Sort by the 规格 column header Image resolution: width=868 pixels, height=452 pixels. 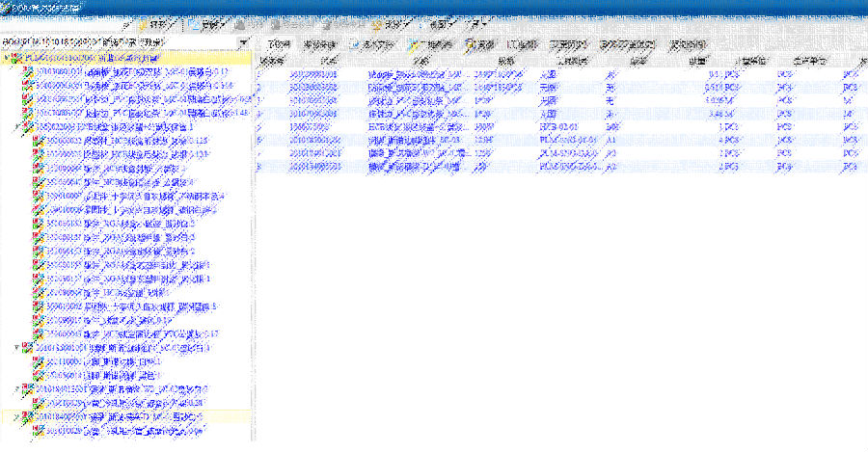506,61
